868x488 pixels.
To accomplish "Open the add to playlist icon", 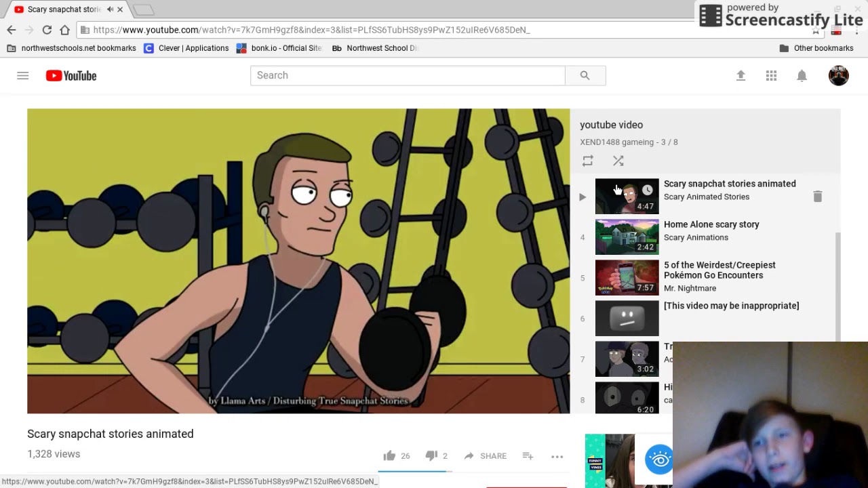I will [x=528, y=456].
